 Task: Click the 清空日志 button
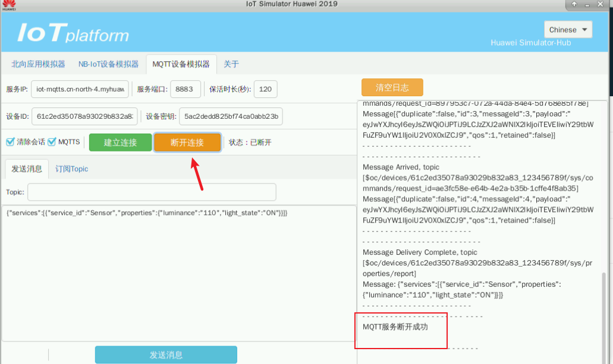pos(392,87)
